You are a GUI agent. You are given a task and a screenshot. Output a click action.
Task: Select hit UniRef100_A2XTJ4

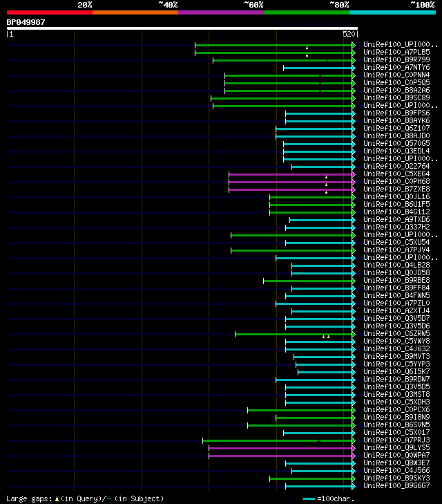[396, 311]
